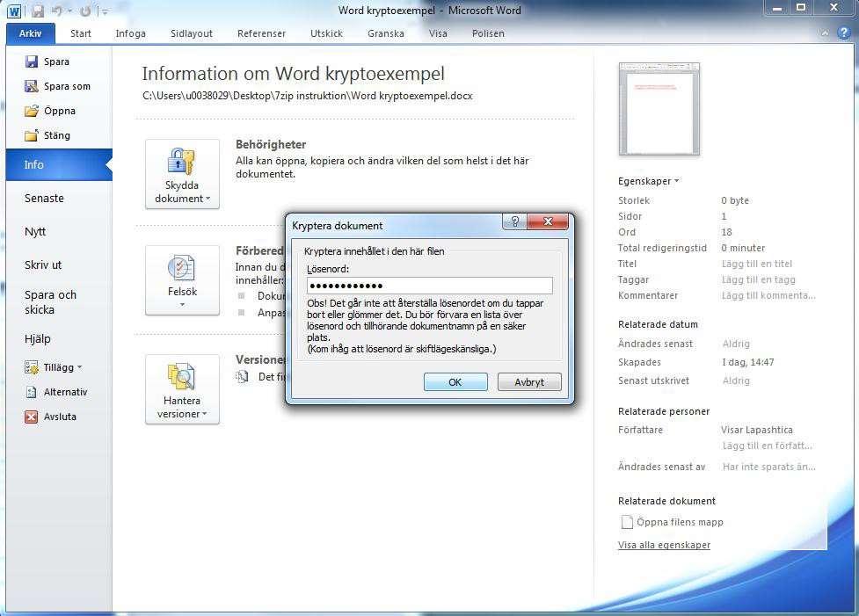Switch to the Granska ribbon tab
859x616 pixels.
(x=386, y=33)
